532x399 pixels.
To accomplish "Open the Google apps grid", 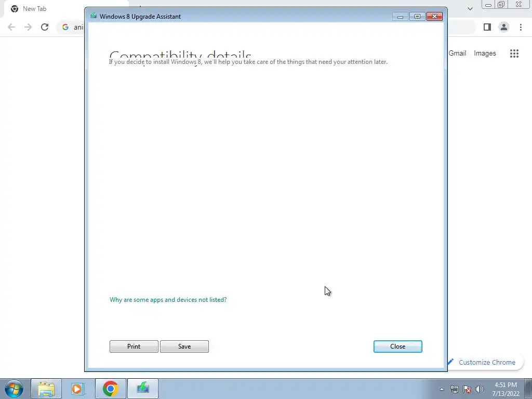I will pyautogui.click(x=514, y=54).
